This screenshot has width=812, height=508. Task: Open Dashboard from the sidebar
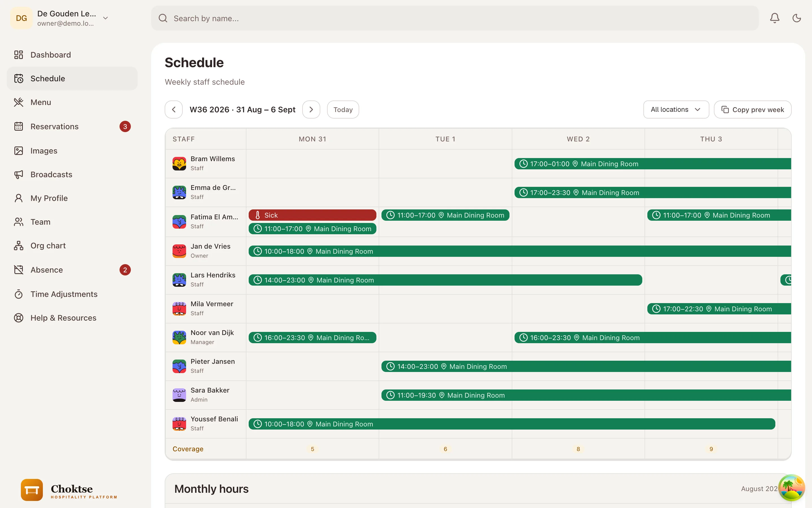tap(72, 55)
